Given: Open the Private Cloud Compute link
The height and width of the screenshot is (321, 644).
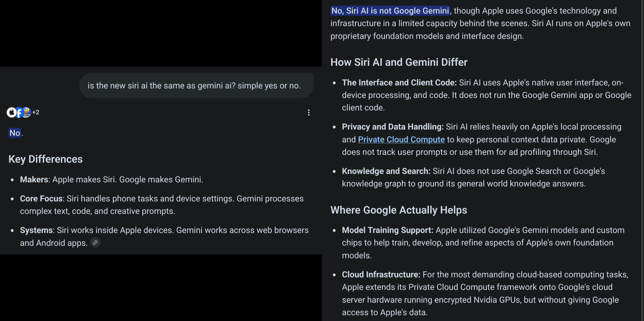Looking at the screenshot, I should (x=401, y=139).
